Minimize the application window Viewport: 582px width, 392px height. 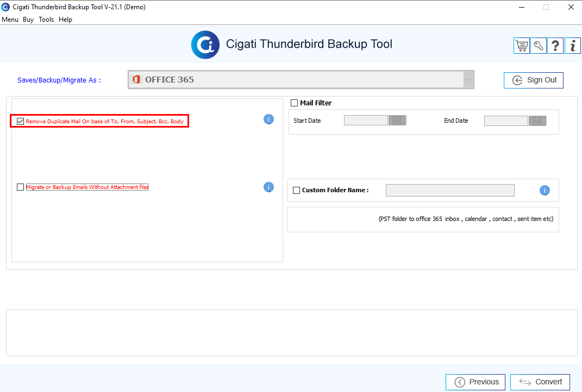click(x=522, y=7)
